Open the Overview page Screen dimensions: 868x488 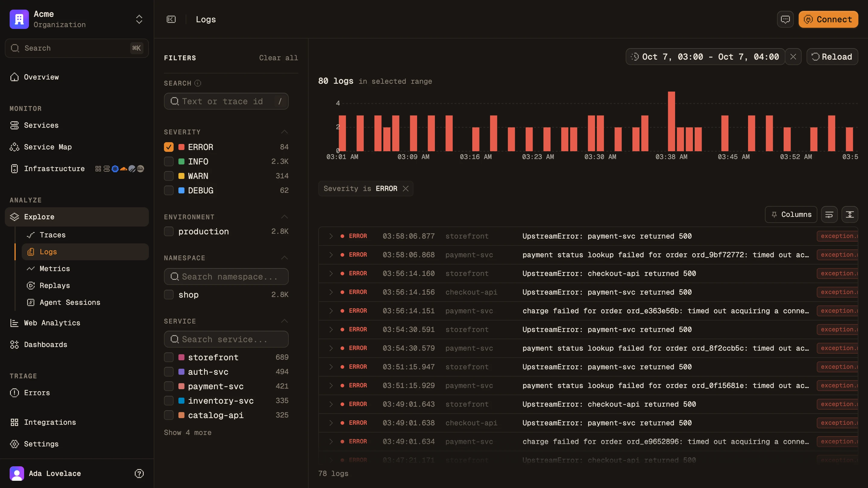[x=77, y=77]
